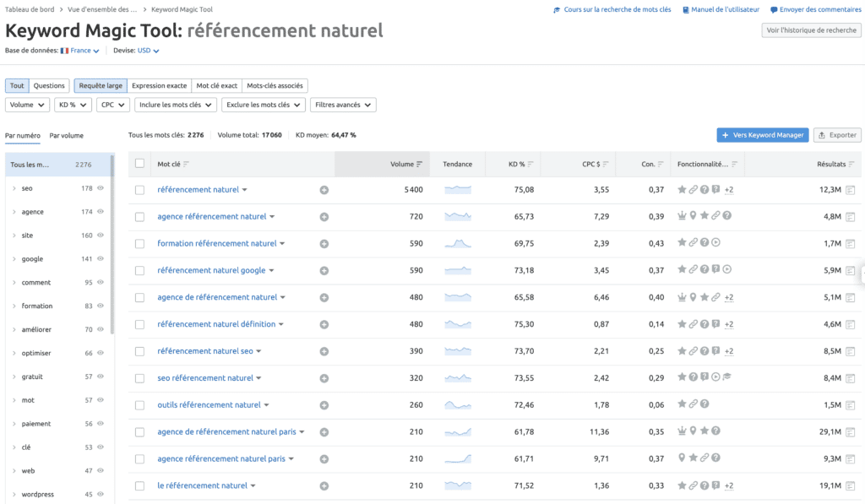Toggle eye icon for the 'google' group
Viewport: 865px width, 504px height.
(x=101, y=258)
